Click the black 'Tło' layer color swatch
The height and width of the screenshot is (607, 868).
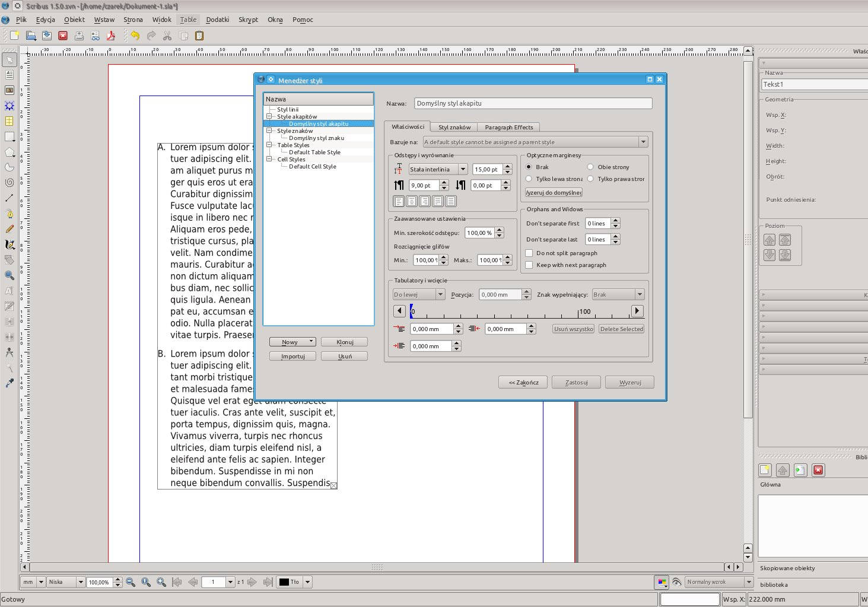[284, 582]
